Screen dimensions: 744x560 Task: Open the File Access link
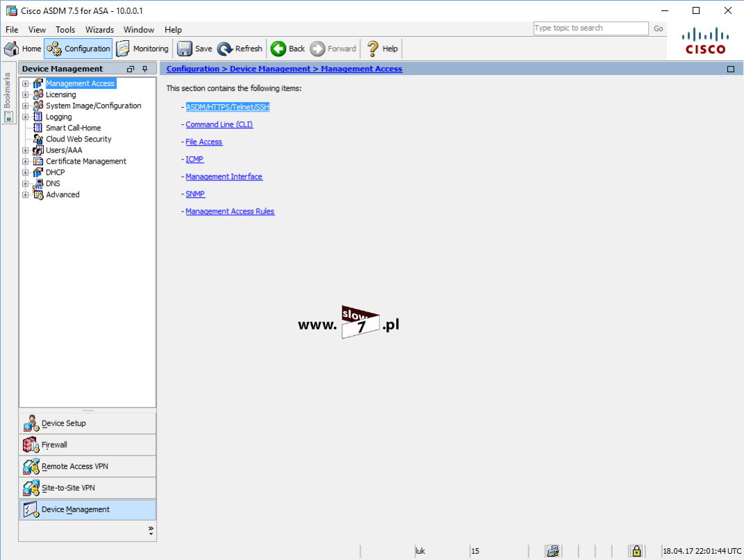click(x=203, y=142)
